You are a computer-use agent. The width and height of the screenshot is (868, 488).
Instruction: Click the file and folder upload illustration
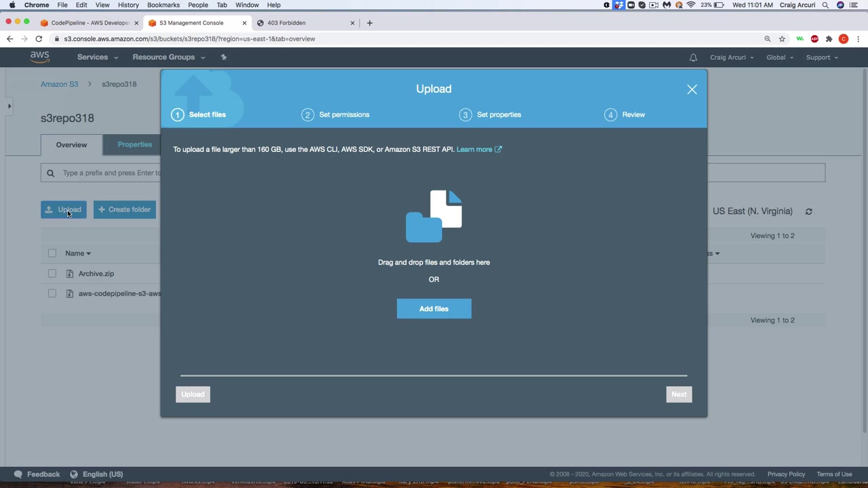434,216
